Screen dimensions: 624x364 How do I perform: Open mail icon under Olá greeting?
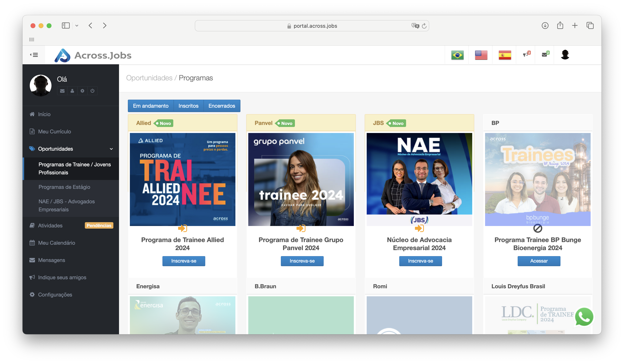tap(62, 91)
